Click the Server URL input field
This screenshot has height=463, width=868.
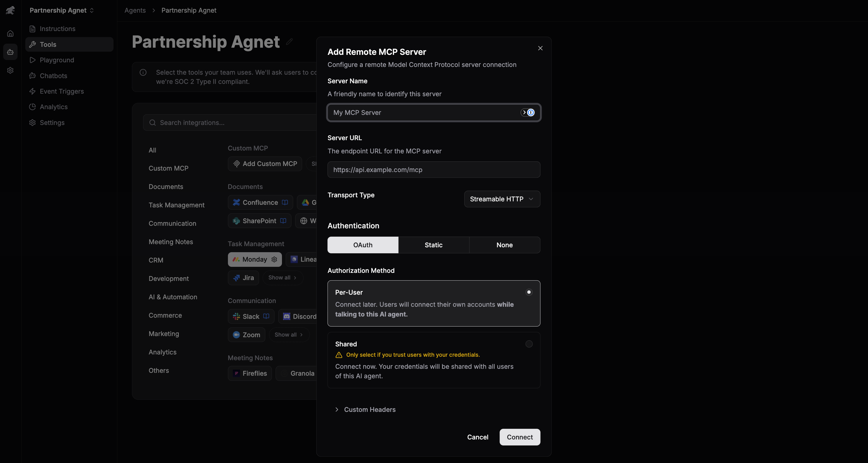[x=433, y=169]
